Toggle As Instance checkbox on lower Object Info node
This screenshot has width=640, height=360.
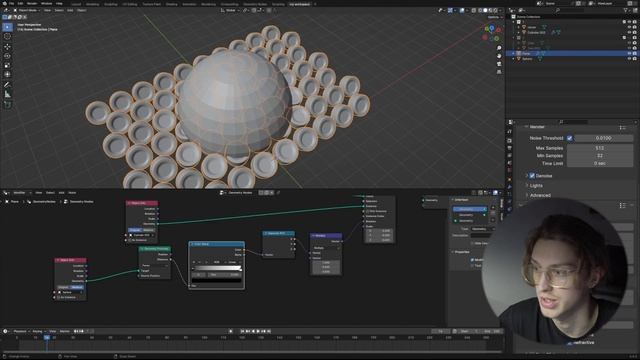click(x=59, y=297)
